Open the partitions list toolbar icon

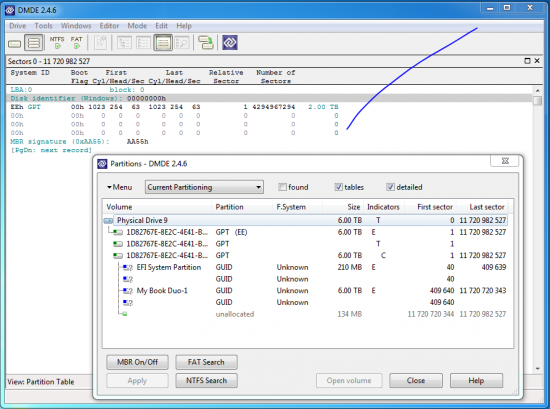coord(34,43)
